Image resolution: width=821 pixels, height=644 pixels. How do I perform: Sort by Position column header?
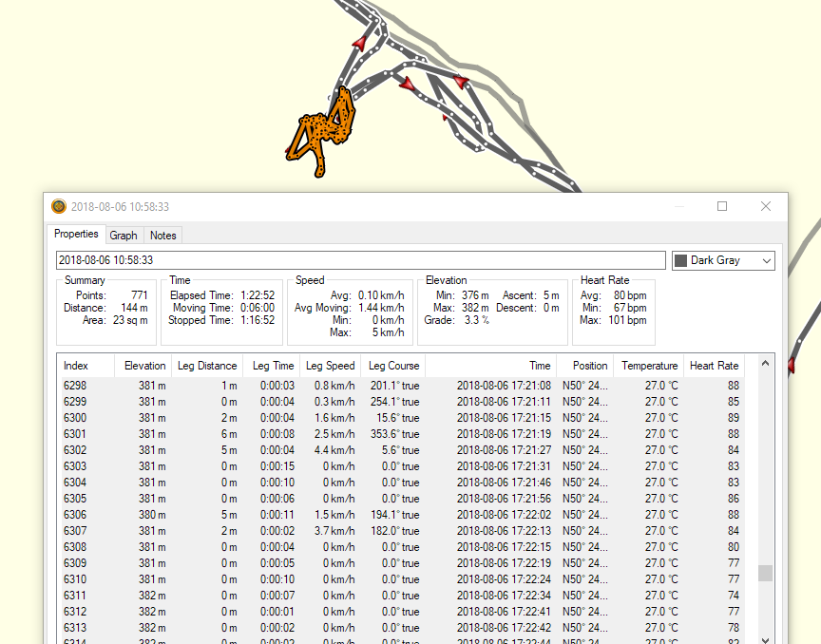pos(584,366)
